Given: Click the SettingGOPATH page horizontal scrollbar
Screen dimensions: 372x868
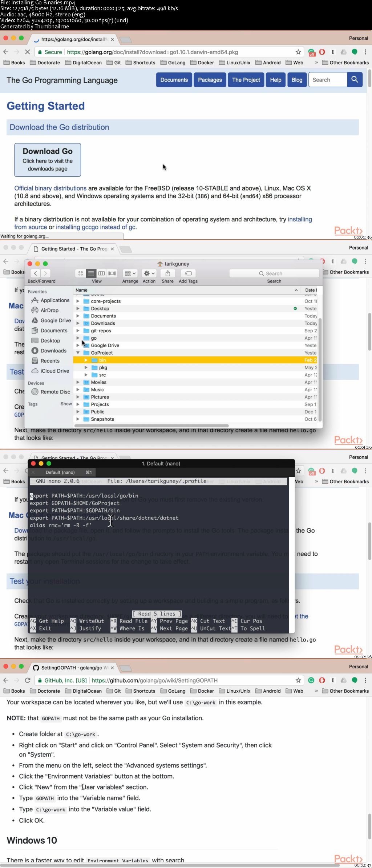Looking at the screenshot, I should click(171, 866).
